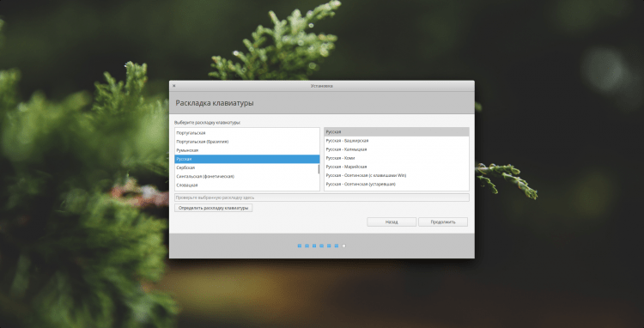
Task: Select Русская in the left list
Action: point(246,159)
